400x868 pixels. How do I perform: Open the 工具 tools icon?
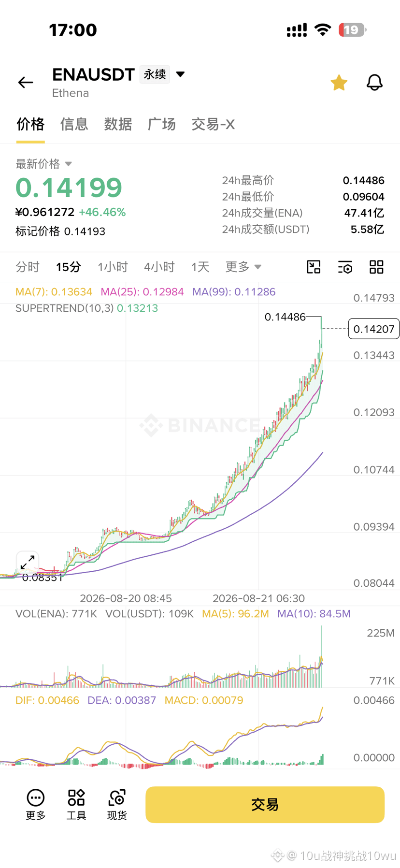tap(76, 805)
